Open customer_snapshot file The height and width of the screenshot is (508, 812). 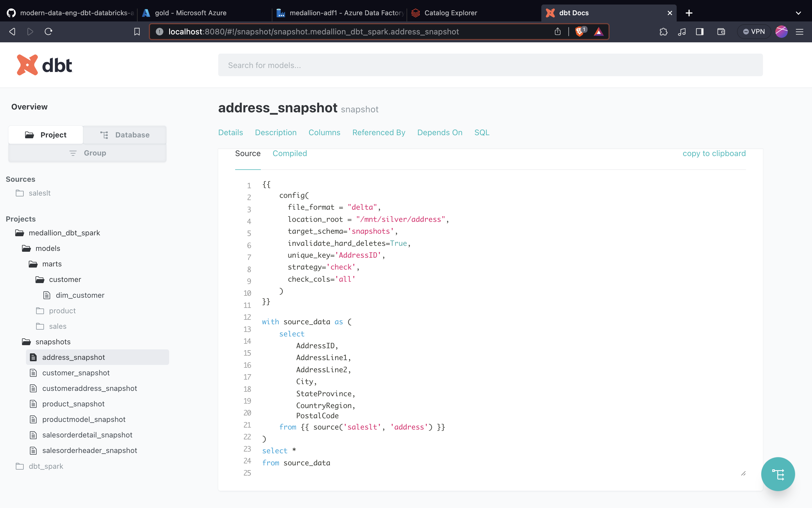pyautogui.click(x=69, y=373)
